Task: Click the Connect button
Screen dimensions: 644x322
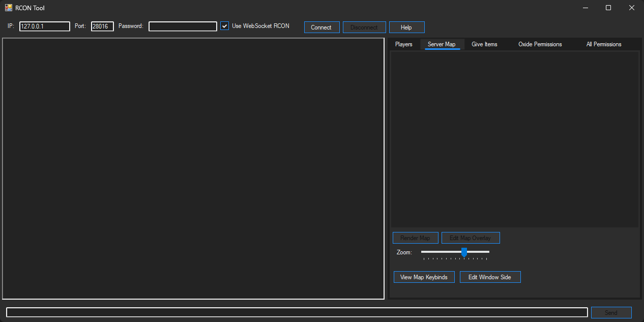Action: (x=321, y=27)
